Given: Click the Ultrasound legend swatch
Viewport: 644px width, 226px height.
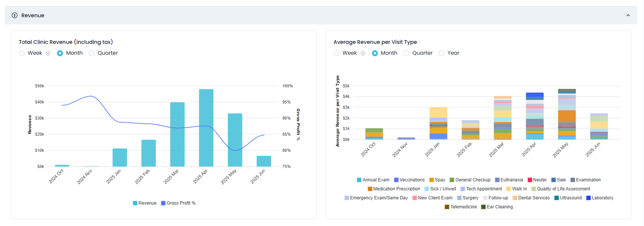Looking at the screenshot, I should pyautogui.click(x=557, y=198).
